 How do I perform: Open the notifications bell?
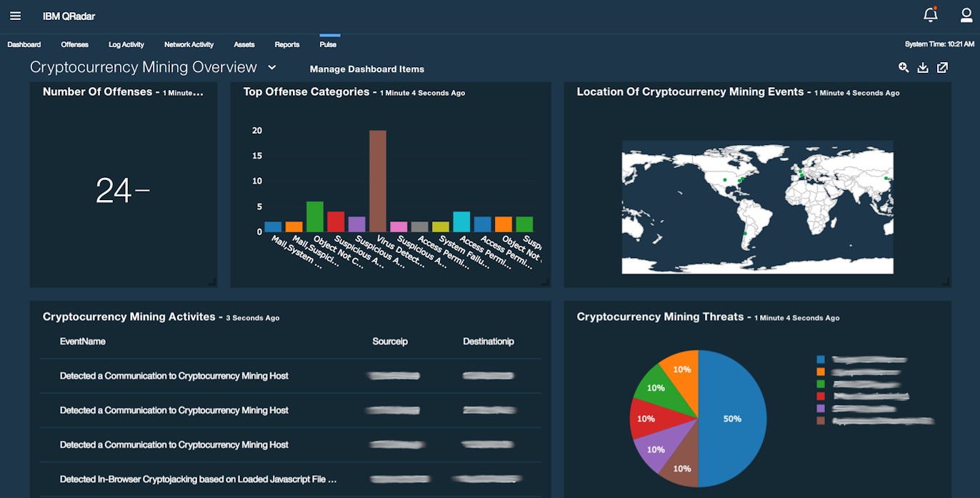pos(929,14)
